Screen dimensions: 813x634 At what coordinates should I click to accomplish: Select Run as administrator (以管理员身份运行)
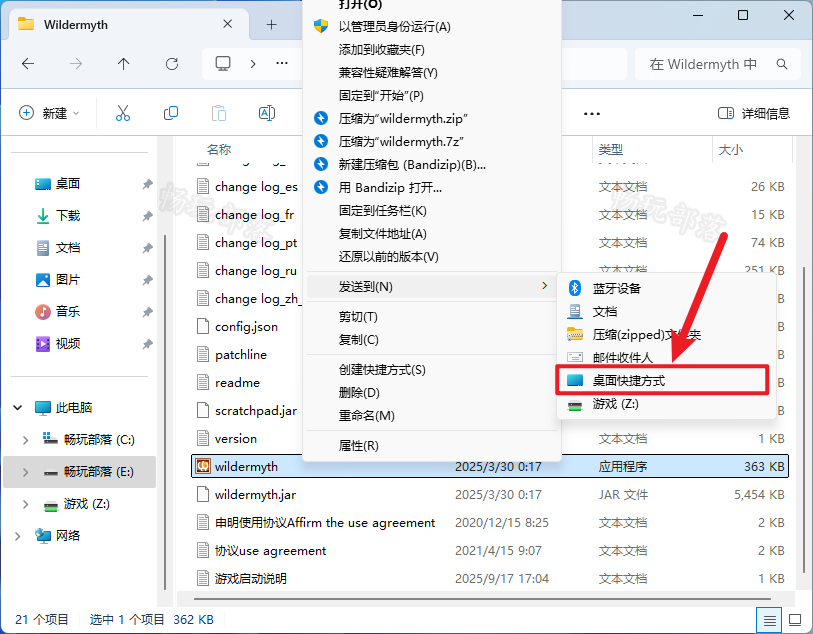click(x=395, y=27)
